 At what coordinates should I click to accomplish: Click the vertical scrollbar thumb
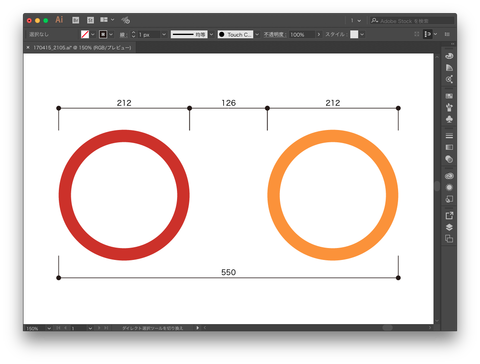[x=437, y=186]
